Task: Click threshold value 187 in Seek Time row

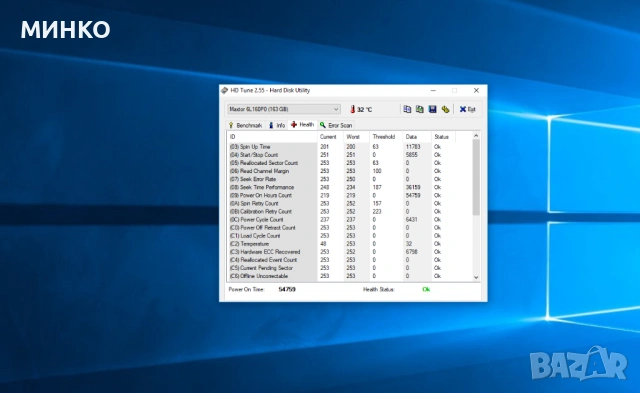Action: pos(377,187)
